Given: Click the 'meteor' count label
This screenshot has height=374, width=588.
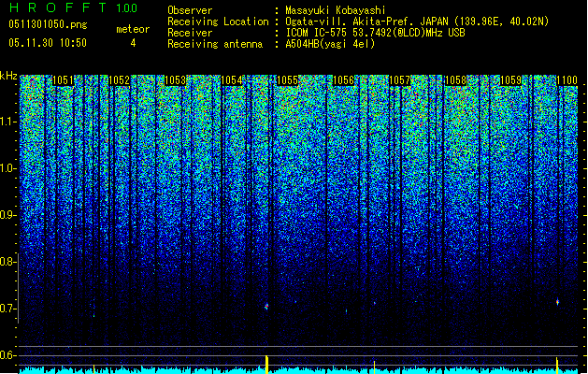Looking at the screenshot, I should [x=133, y=29].
